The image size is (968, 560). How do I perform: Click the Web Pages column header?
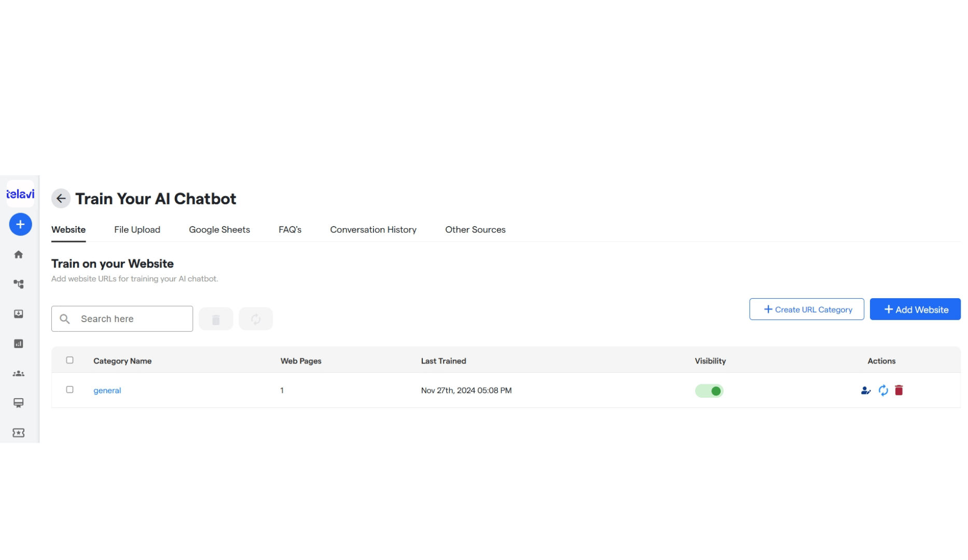pyautogui.click(x=301, y=361)
